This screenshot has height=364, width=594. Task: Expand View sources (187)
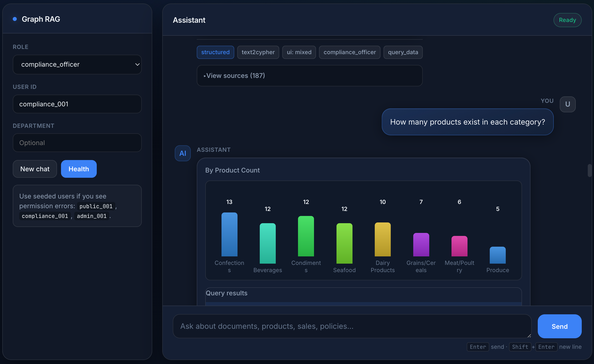coord(309,76)
